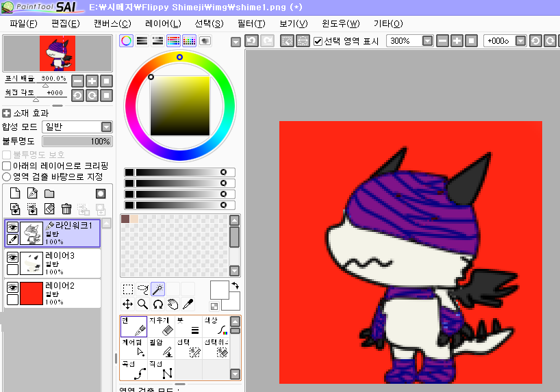The width and height of the screenshot is (560, 392).
Task: Delete layer with trash icon
Action: click(66, 209)
